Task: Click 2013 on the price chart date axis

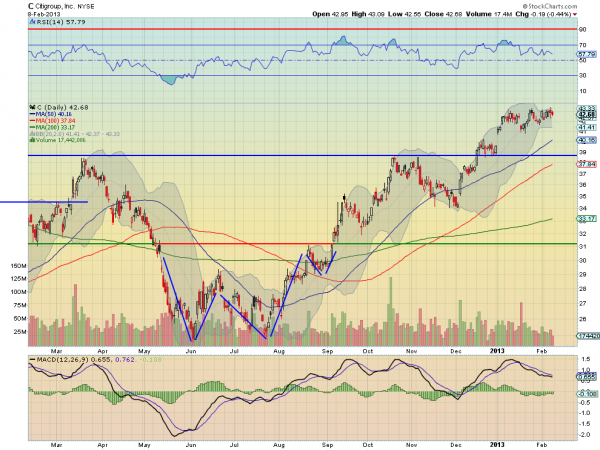Action: click(497, 351)
